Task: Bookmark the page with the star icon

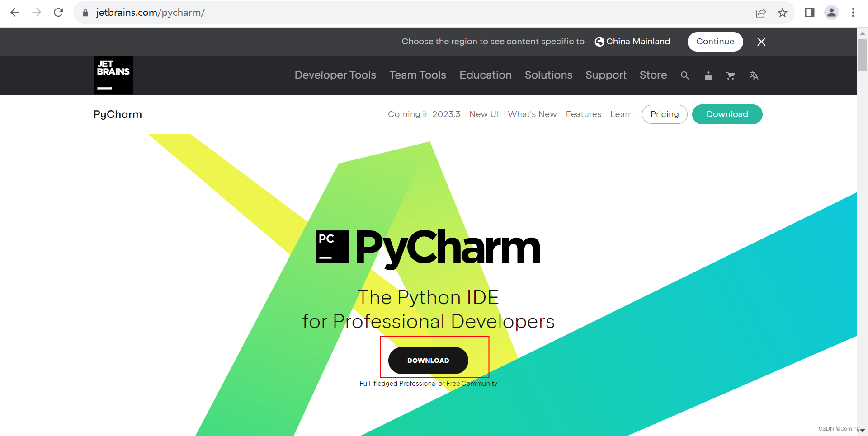Action: point(783,13)
